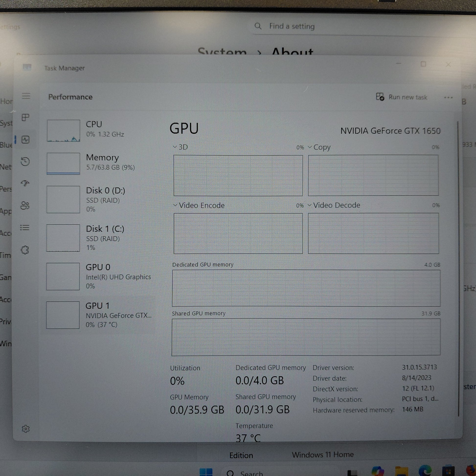Open the Video Encode graph dropdown
Viewport: 476px width, 476px height.
pyautogui.click(x=199, y=205)
